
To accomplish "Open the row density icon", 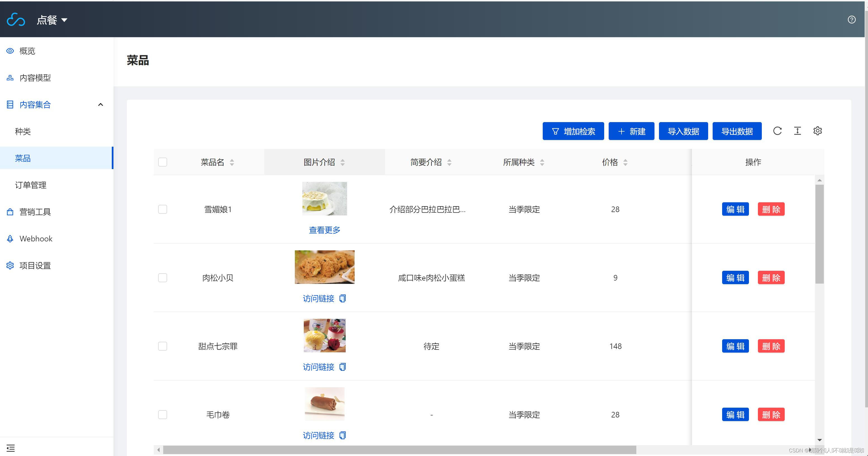I will pos(797,131).
